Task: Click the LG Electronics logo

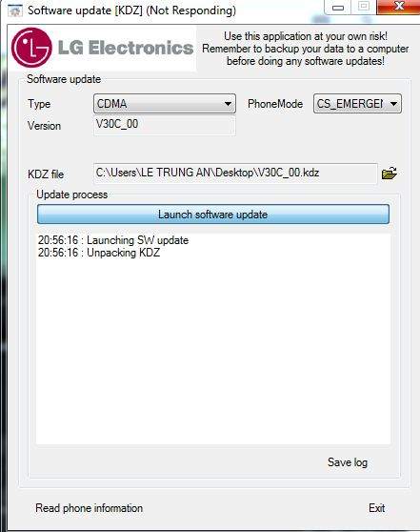Action: [102, 48]
